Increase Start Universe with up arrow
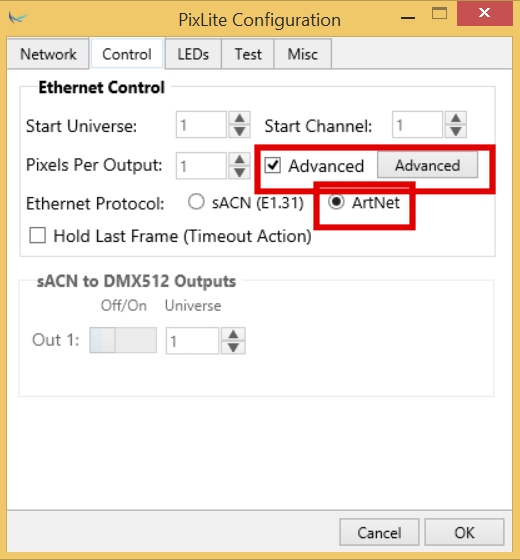Screen dimensions: 520x560 click(x=240, y=119)
